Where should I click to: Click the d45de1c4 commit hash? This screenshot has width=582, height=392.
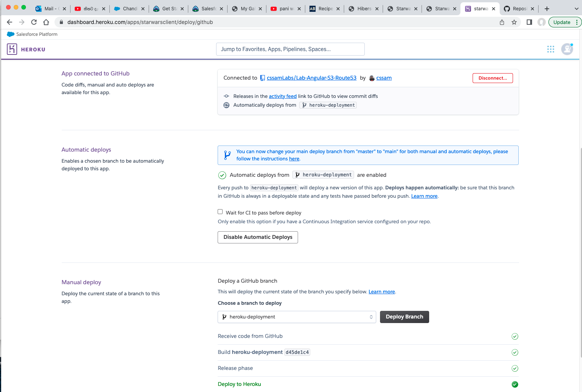(297, 352)
